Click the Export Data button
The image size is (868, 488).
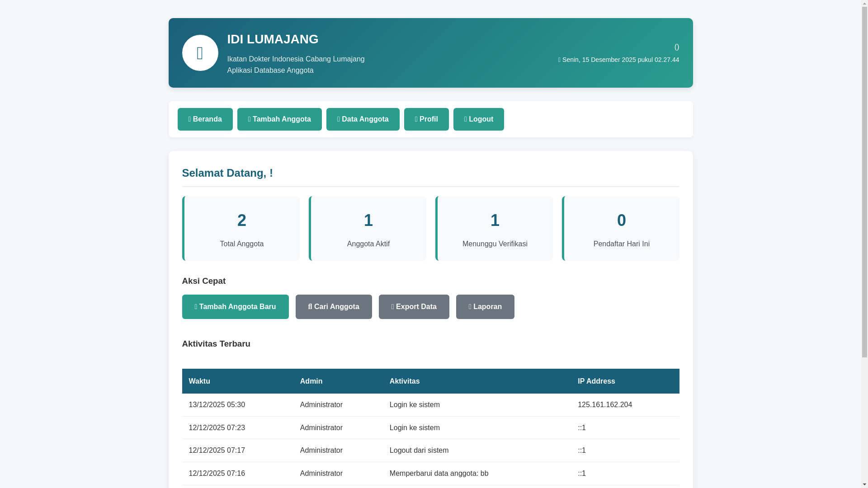[414, 307]
